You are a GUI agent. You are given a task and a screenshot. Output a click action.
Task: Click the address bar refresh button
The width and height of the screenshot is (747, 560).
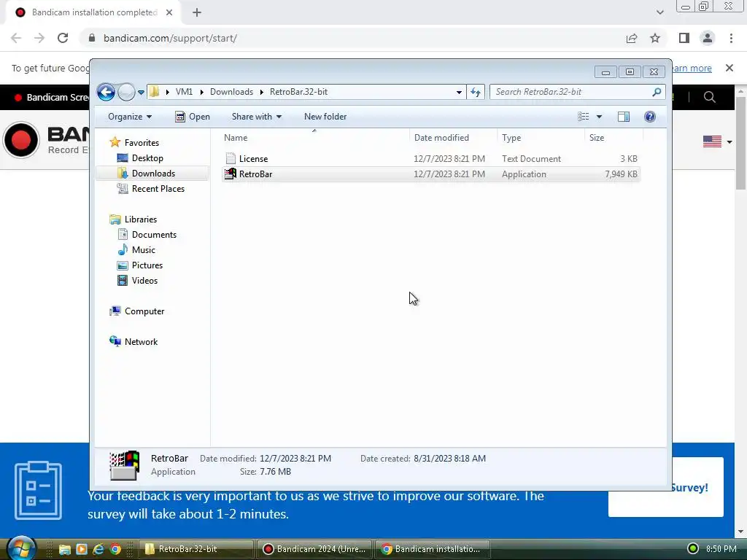click(x=476, y=92)
